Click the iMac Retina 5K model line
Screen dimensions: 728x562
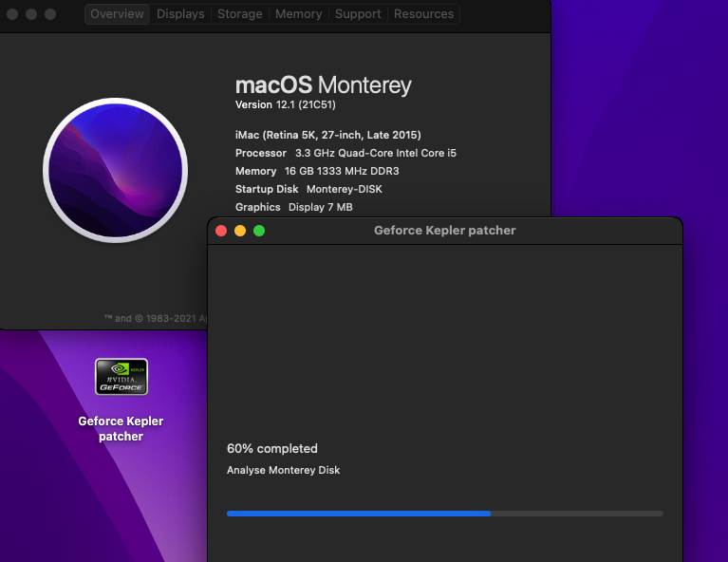[x=327, y=135]
